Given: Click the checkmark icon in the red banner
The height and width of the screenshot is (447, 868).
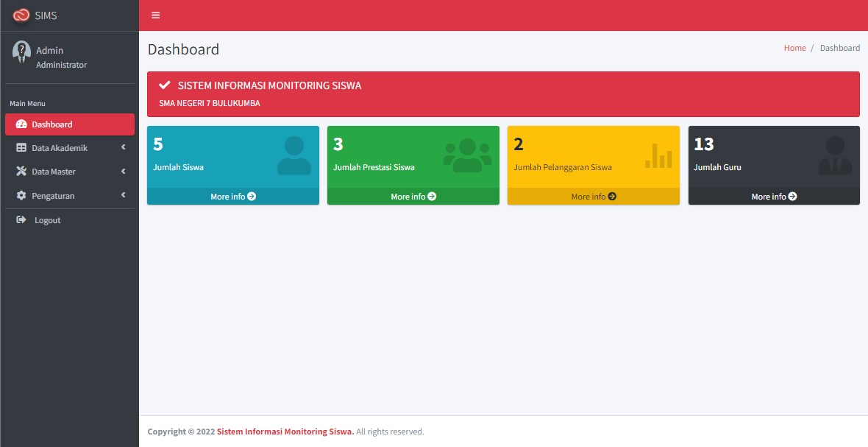Looking at the screenshot, I should (165, 85).
